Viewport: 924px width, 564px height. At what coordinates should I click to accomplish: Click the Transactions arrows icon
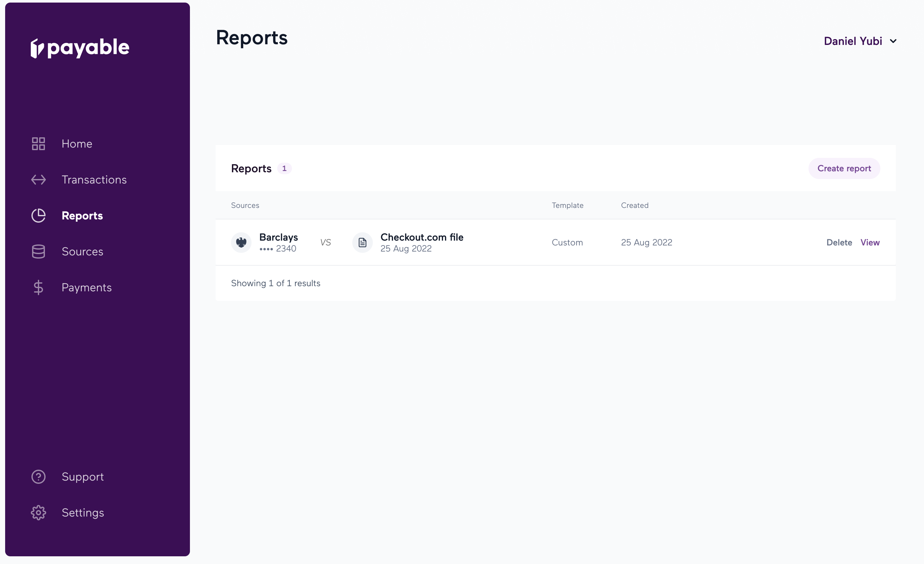point(38,180)
